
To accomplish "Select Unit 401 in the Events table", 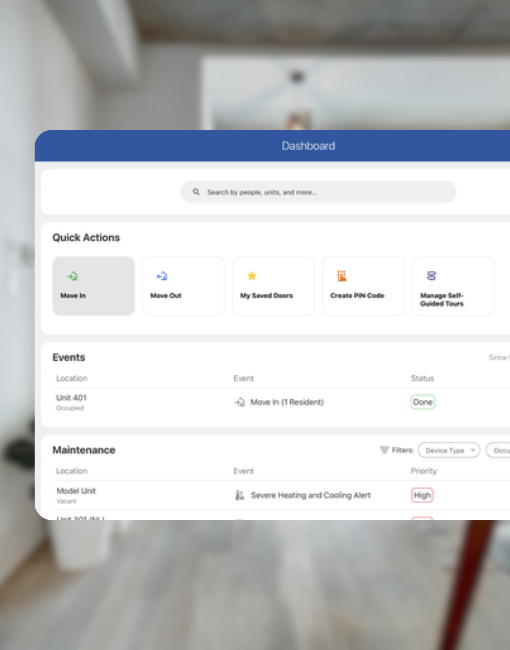I will coord(71,398).
